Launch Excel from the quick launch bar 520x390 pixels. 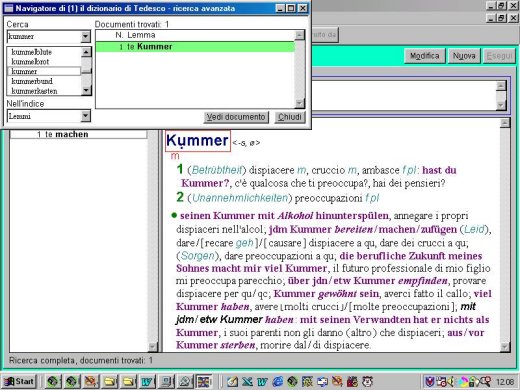tap(247, 381)
